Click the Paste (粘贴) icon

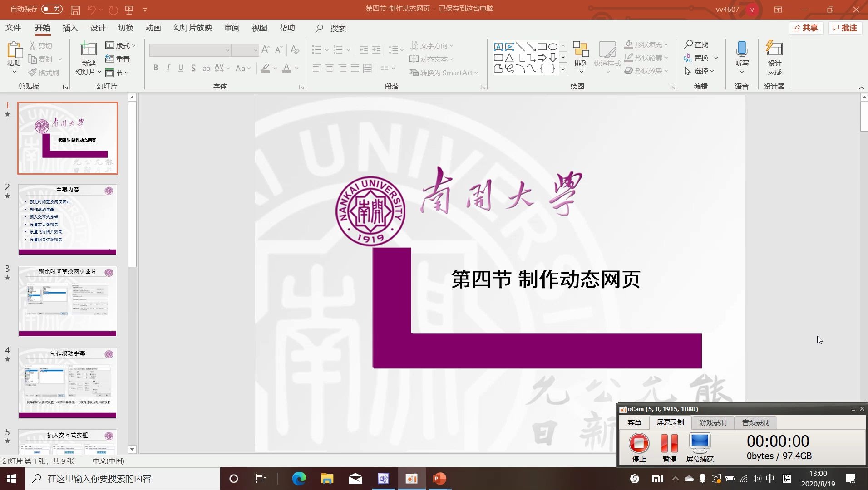(x=14, y=50)
